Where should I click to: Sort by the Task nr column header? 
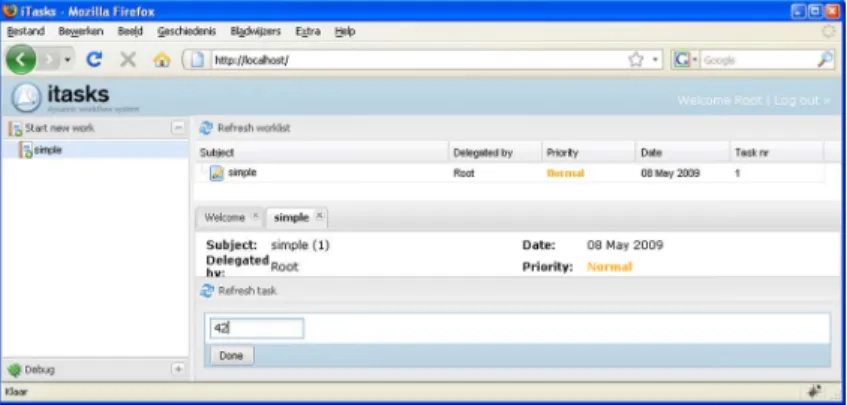click(777, 153)
